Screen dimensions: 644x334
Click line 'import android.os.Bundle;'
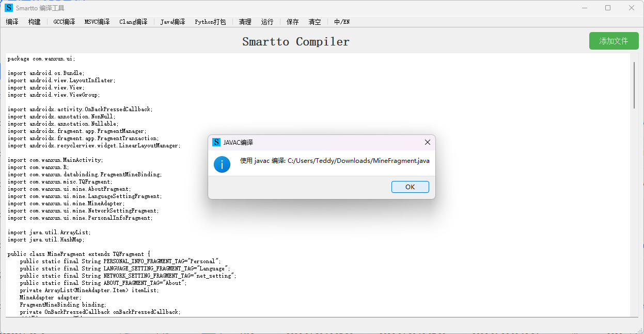pos(46,73)
